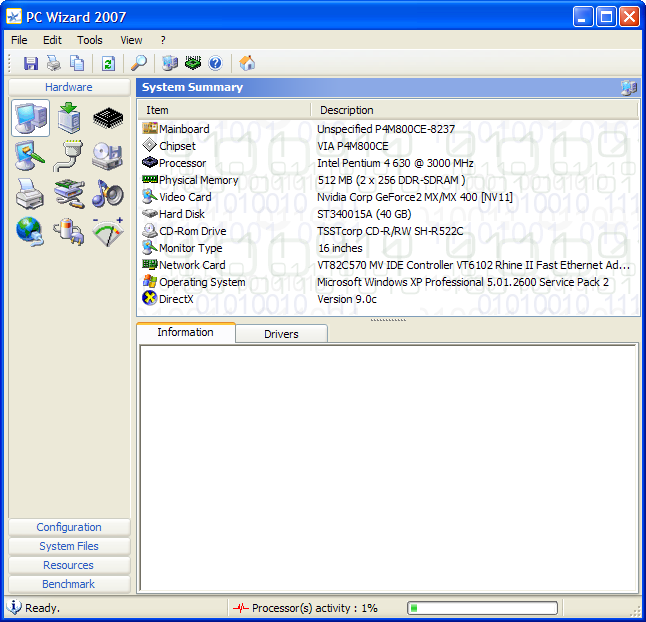Select the Video monitor with pencil icon
Viewport: 646px width, 622px height.
30,156
